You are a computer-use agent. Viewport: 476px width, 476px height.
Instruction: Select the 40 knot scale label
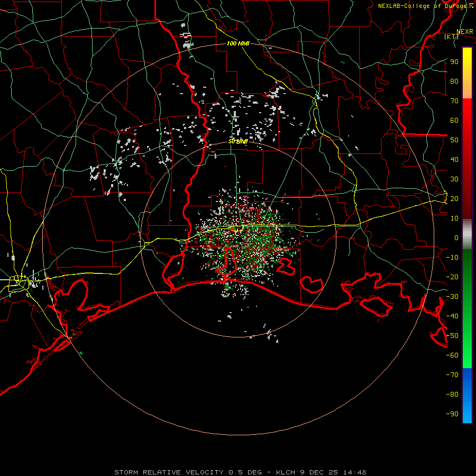coord(454,160)
